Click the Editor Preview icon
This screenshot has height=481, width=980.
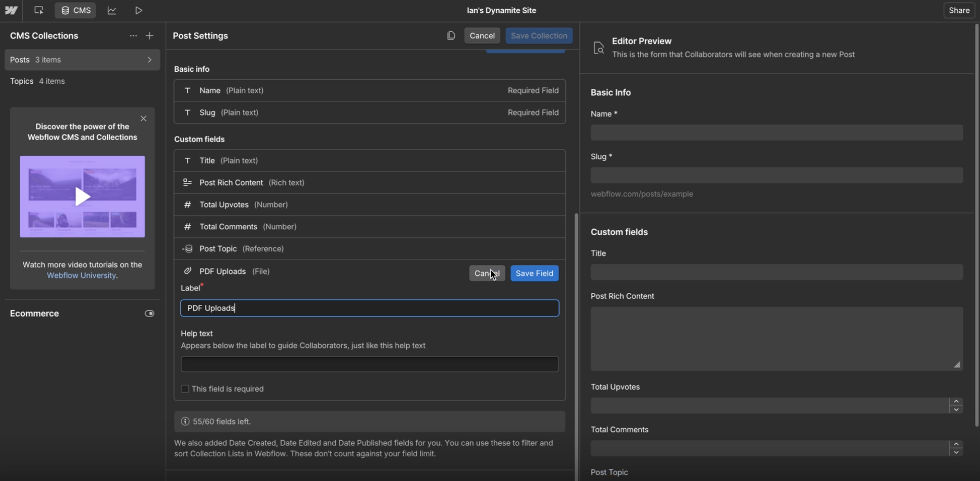(x=598, y=48)
